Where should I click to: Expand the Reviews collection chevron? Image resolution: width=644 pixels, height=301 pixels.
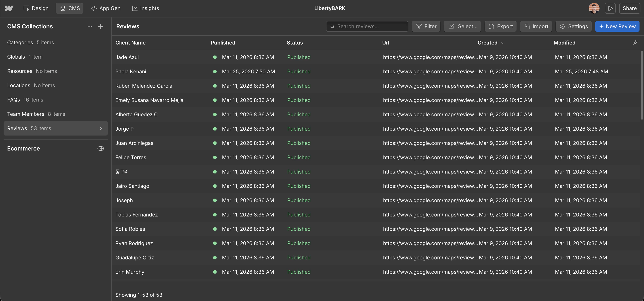coord(100,128)
